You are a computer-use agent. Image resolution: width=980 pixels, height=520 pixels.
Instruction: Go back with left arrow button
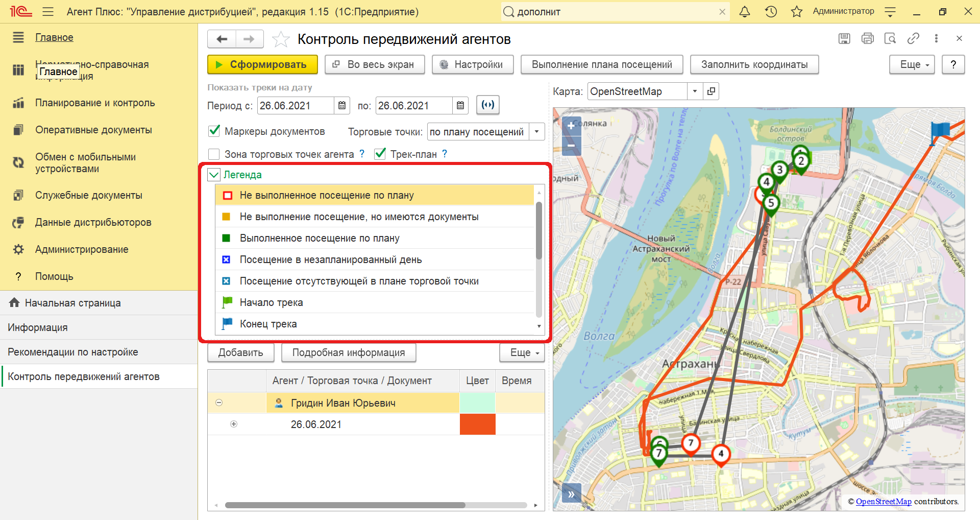tap(222, 39)
